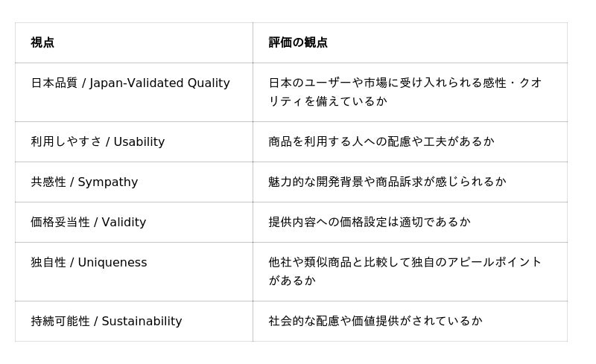The image size is (596, 364).
Task: Select the 持続可能性 / Sustainability cell
Action: (134, 322)
